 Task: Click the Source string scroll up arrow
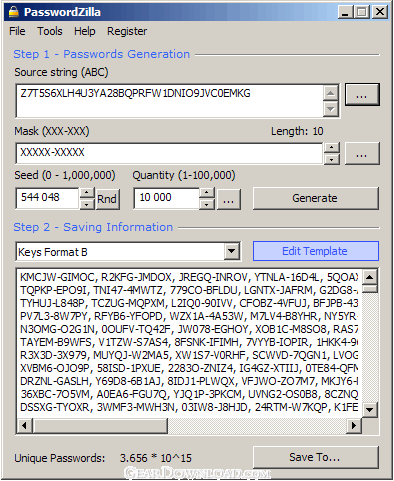[x=331, y=93]
